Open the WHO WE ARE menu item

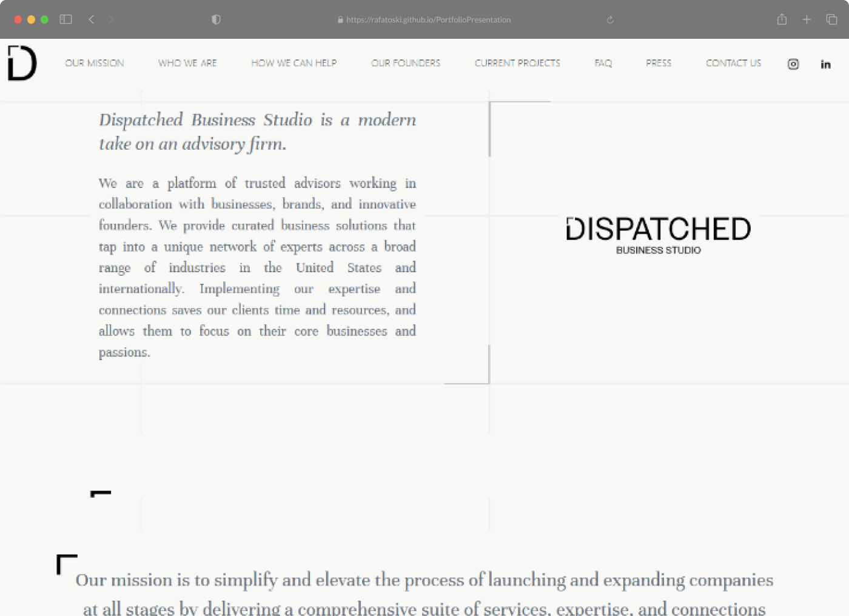click(187, 63)
